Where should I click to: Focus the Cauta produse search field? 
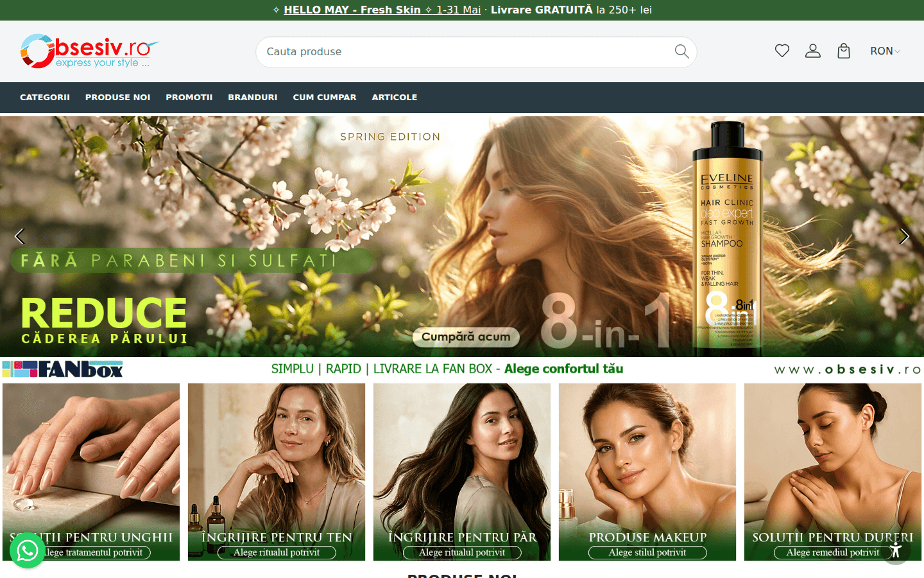click(x=476, y=52)
